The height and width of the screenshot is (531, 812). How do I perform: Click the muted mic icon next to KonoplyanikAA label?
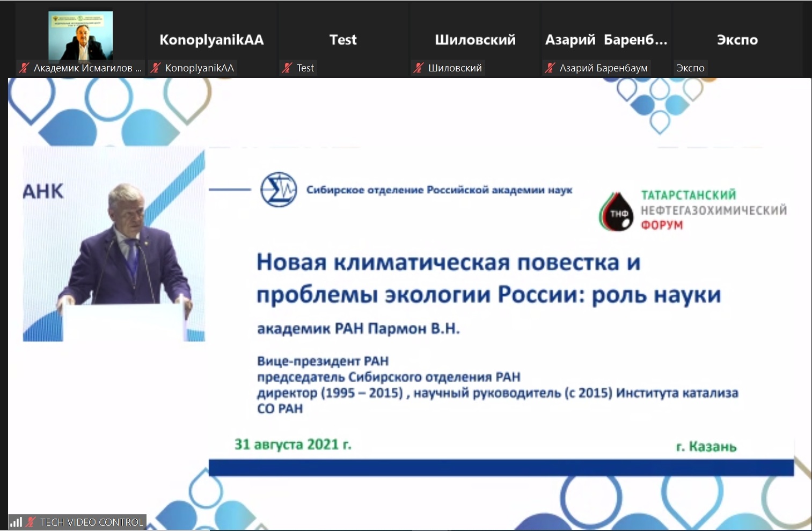point(156,68)
